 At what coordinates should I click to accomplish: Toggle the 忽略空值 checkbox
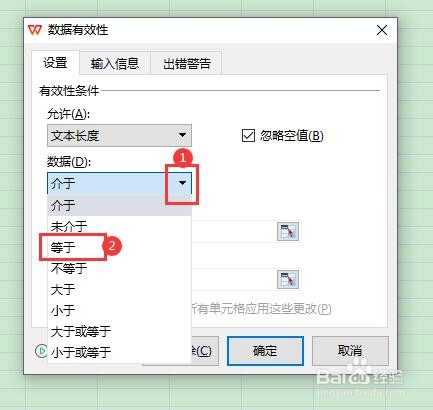[248, 136]
